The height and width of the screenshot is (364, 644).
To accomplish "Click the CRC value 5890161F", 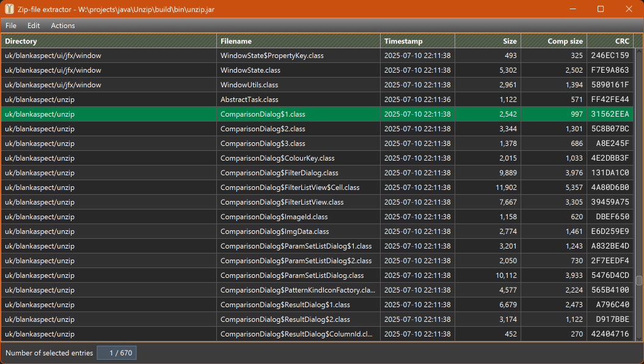I will point(610,85).
